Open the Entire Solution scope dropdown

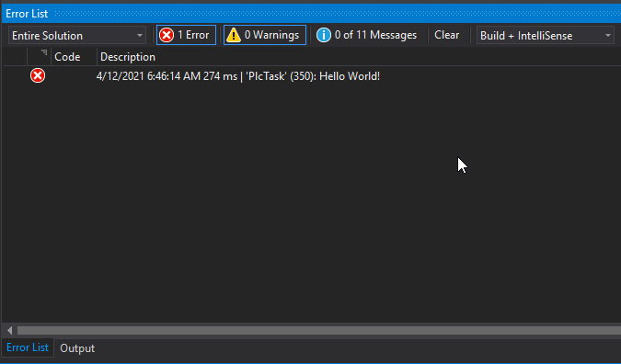tap(77, 36)
